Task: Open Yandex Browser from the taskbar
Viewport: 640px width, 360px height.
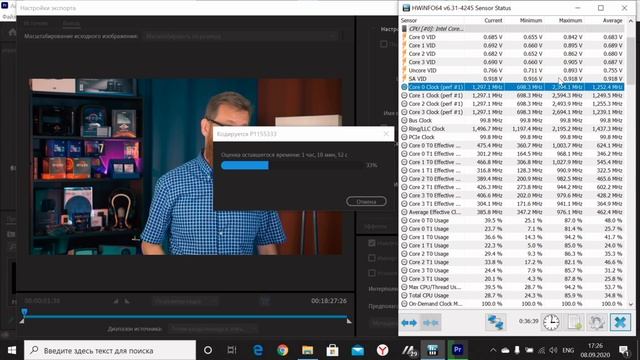Action: point(382,350)
